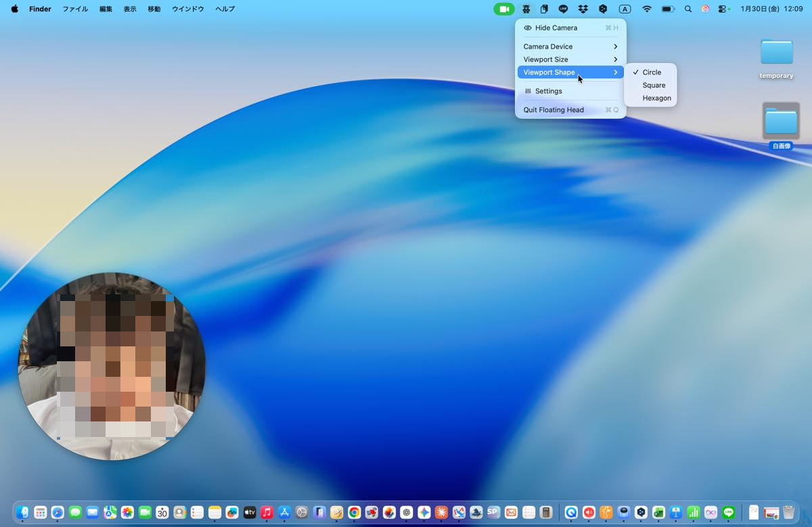
Task: Choose Quit Floating Head from the menu
Action: (x=553, y=110)
